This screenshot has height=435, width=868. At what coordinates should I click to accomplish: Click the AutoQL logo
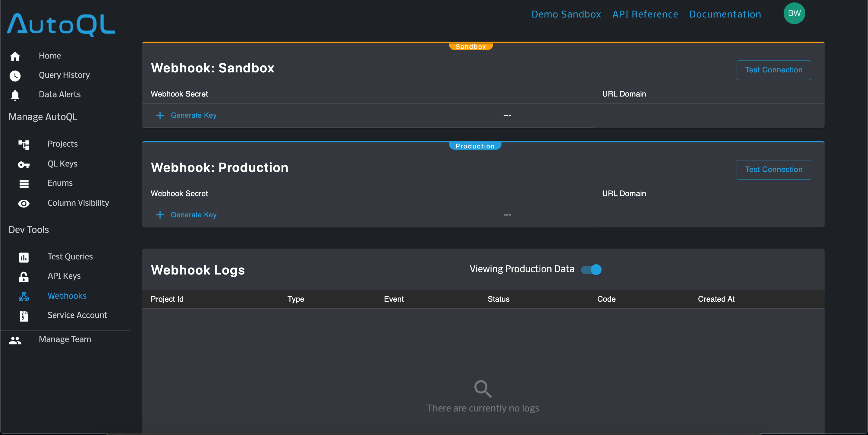click(61, 25)
